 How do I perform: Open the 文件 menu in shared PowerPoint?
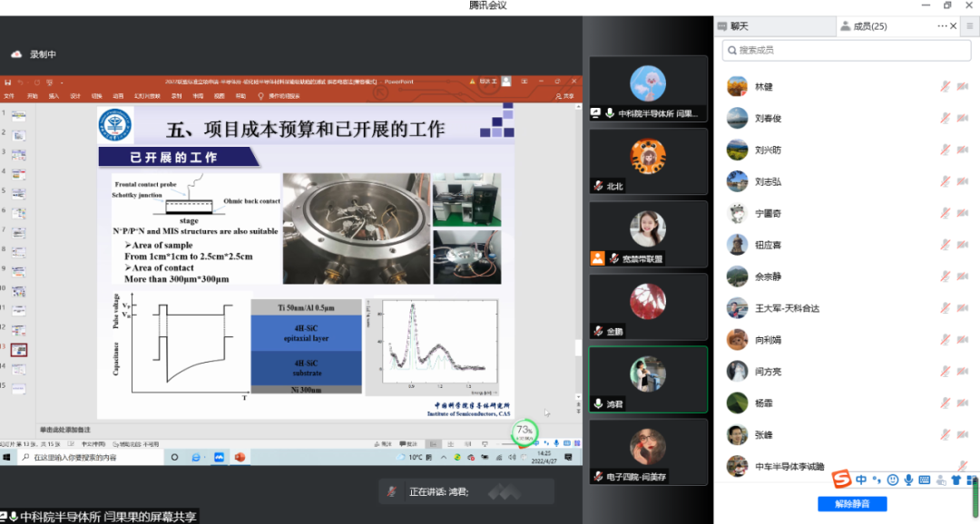click(9, 96)
